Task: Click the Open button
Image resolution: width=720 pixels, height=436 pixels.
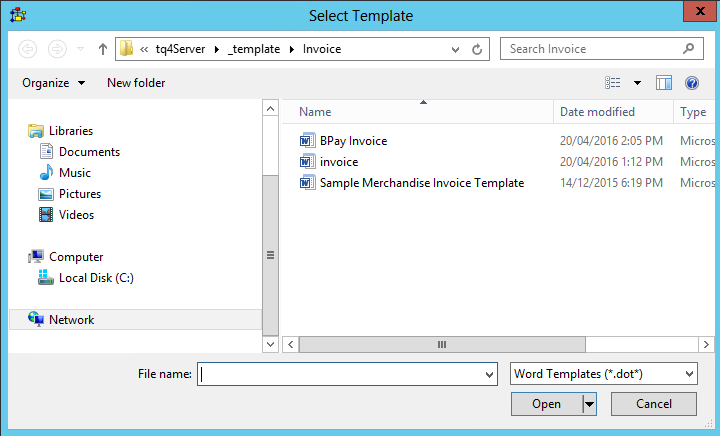Action: point(546,404)
